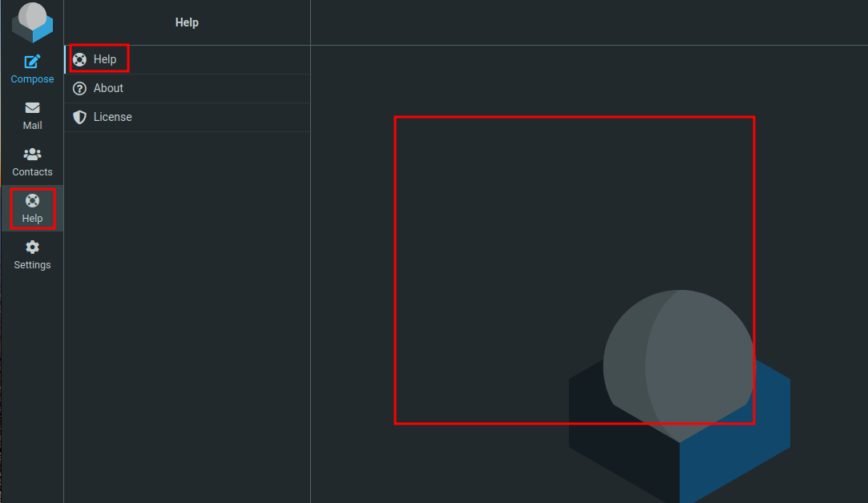The width and height of the screenshot is (868, 503).
Task: Click the Help life buoy icon in sidebar
Action: point(32,200)
